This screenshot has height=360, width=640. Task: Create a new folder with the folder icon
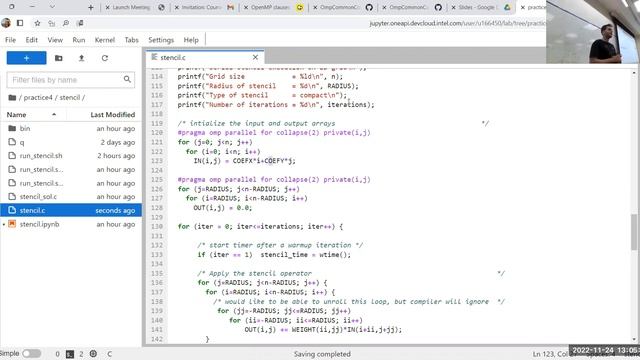point(59,58)
